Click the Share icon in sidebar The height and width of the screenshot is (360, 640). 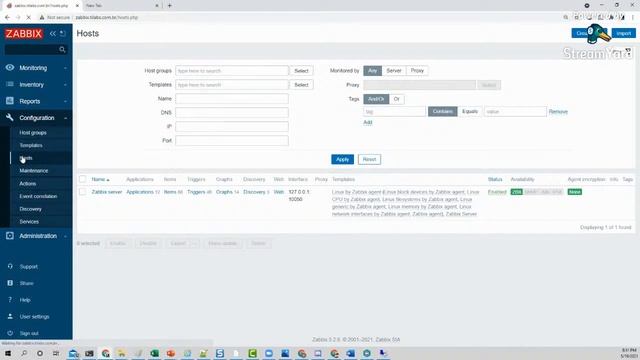pyautogui.click(x=10, y=283)
